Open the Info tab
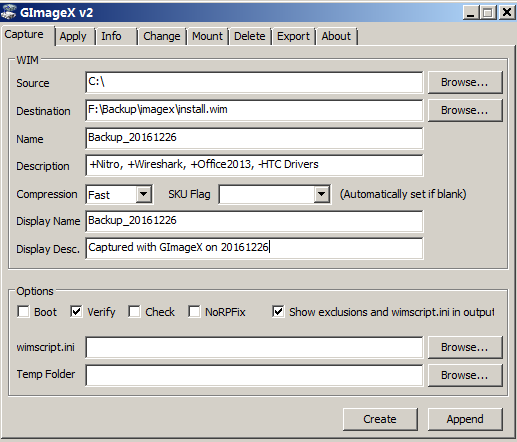Image resolution: width=517 pixels, height=442 pixels. tap(111, 36)
